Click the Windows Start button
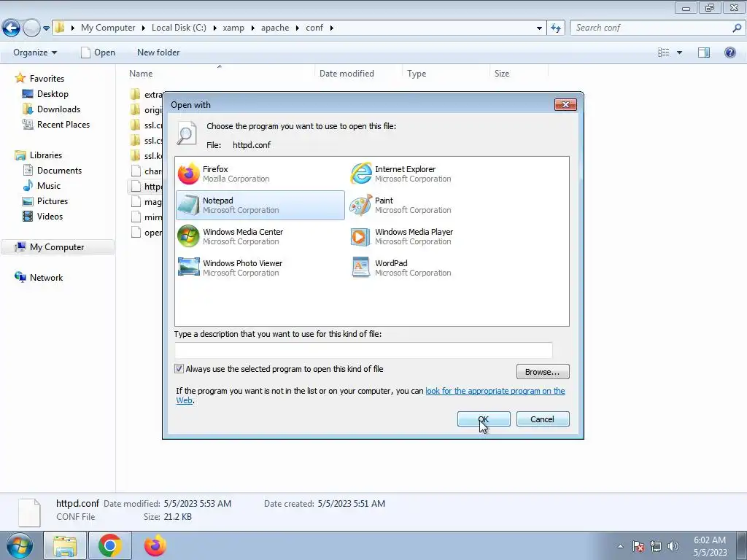 [x=20, y=545]
